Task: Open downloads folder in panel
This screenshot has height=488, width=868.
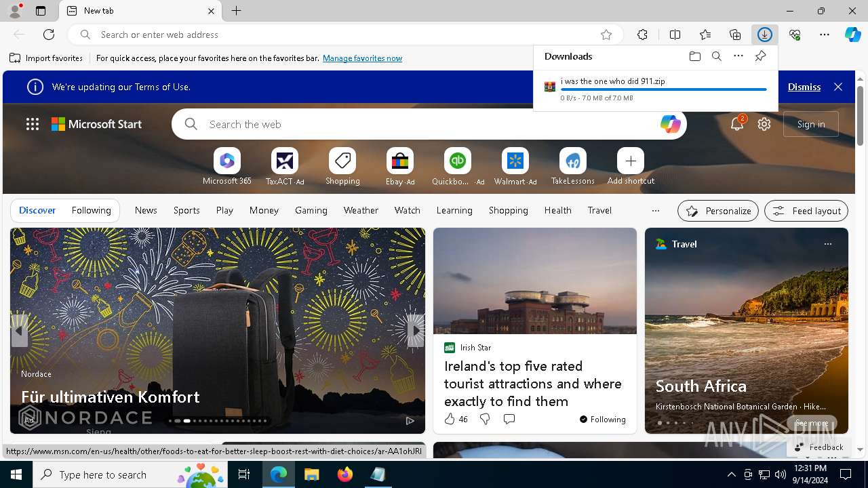Action: click(x=694, y=56)
